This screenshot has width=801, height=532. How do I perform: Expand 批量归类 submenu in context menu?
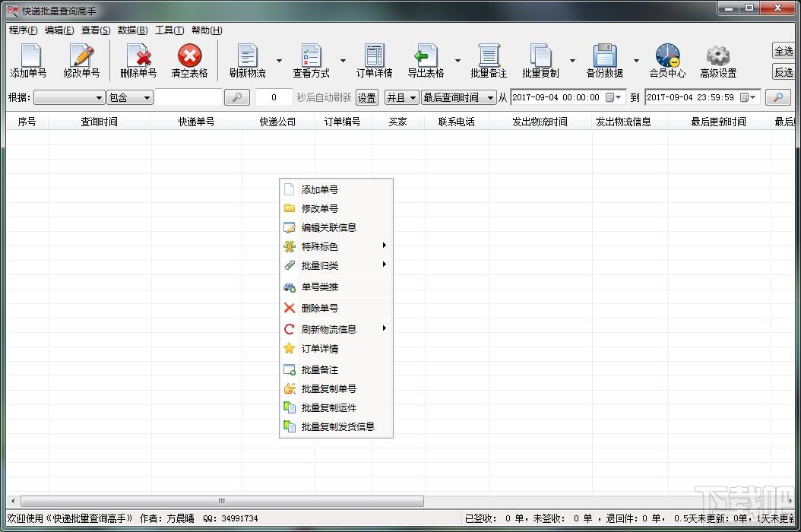tap(336, 265)
